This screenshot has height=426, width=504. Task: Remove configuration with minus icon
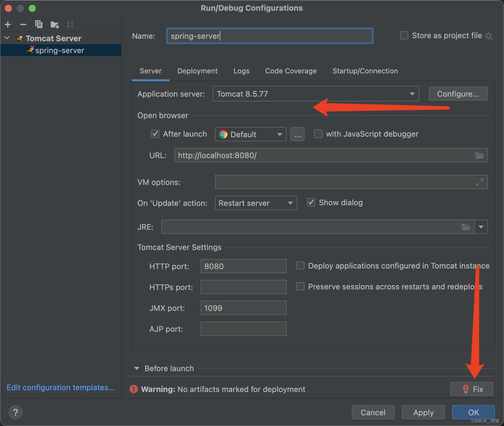click(x=23, y=24)
